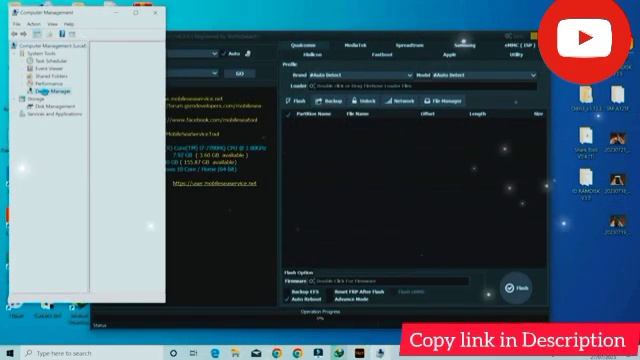Switch to the Qualcomm tab
640x360 pixels.
click(x=303, y=45)
